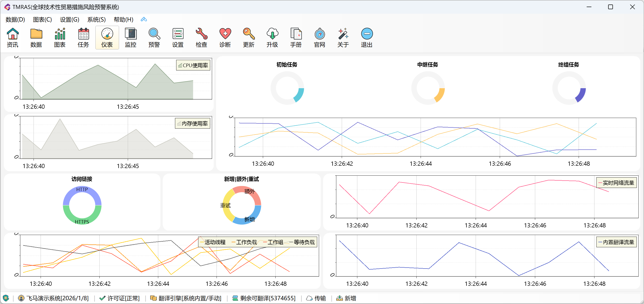Open the 关于 about dialog

[343, 38]
